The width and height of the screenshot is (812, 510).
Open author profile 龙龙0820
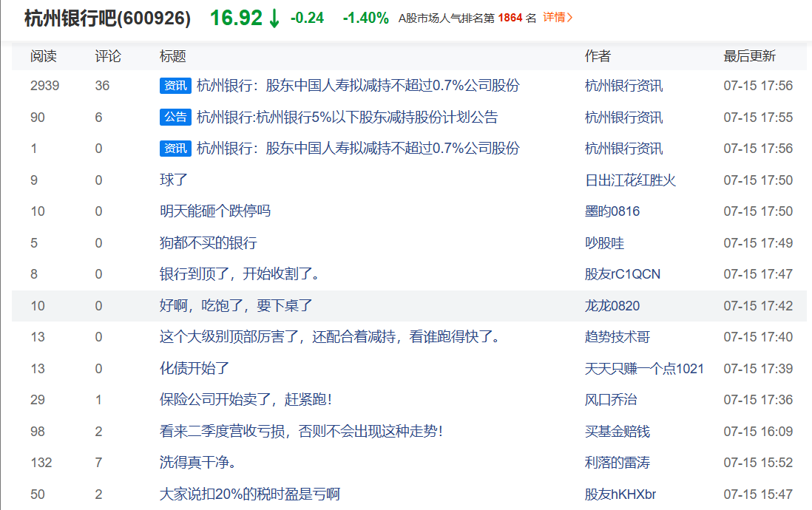click(612, 305)
